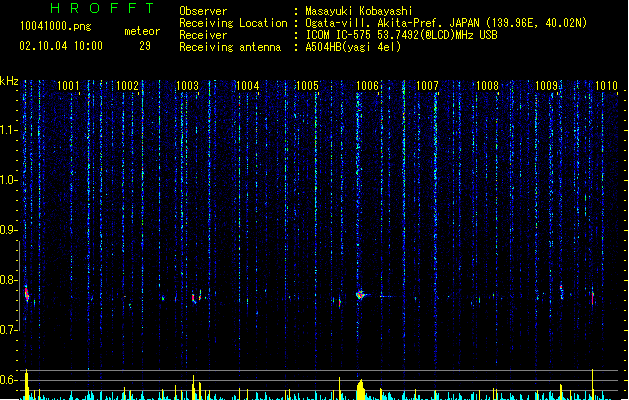
Task: Click the Receiving antenna label
Action: click(x=230, y=47)
